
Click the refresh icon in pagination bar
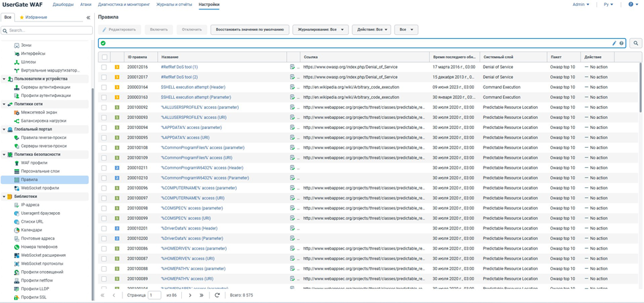click(217, 295)
